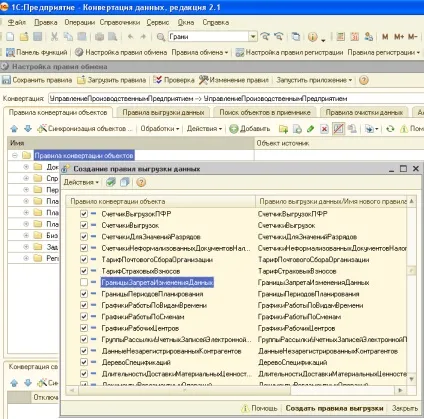Viewport: 424px width, 419px height.
Task: Open Действия dropdown in the dialog
Action: [81, 182]
